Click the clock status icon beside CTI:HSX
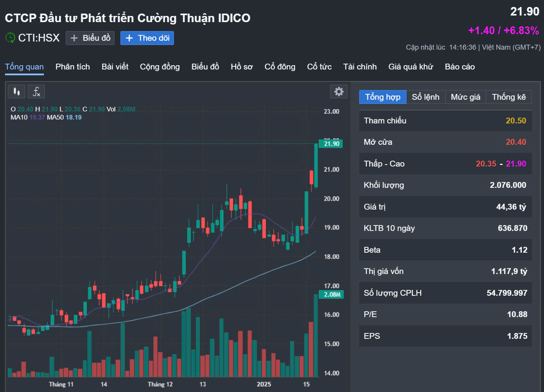This screenshot has height=392, width=544. pos(10,38)
